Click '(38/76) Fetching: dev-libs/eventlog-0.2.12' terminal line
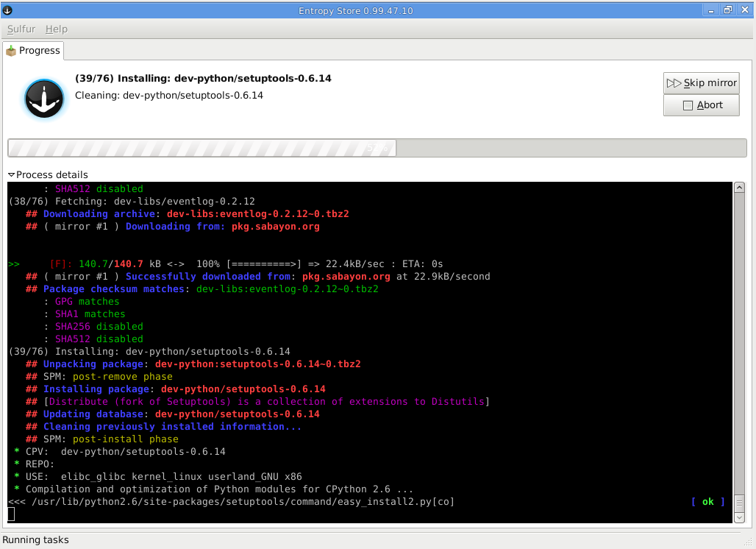 tap(132, 201)
